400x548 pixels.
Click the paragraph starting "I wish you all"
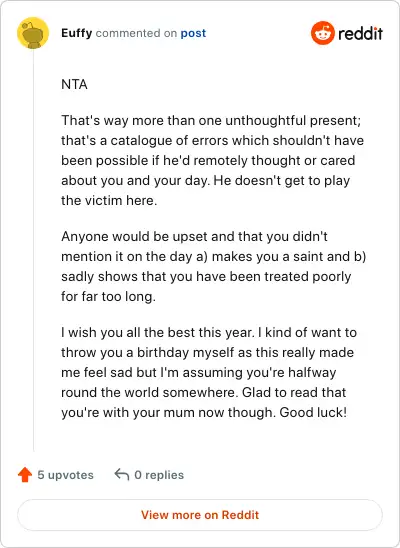(209, 372)
